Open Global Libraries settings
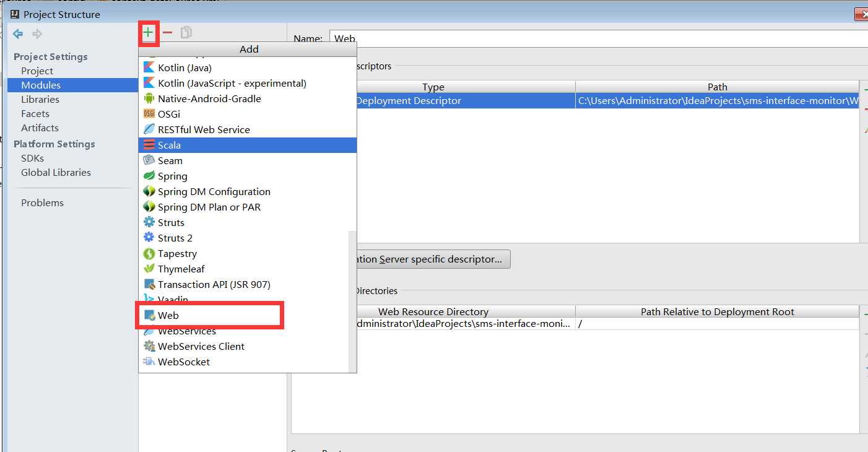Image resolution: width=868 pixels, height=452 pixels. 56,172
